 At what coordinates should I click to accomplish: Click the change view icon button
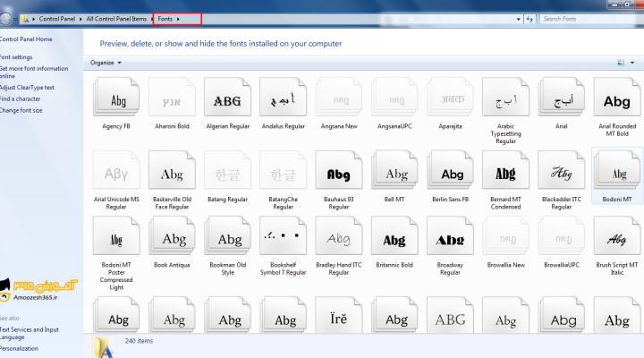point(621,63)
